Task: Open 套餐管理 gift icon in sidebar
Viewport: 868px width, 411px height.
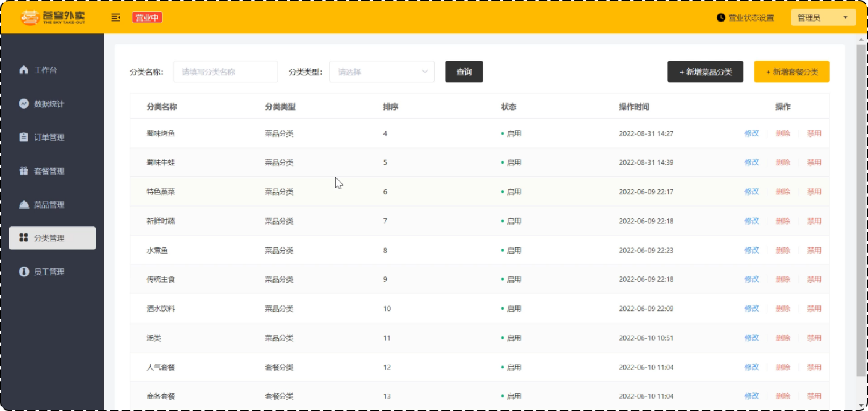Action: [24, 171]
